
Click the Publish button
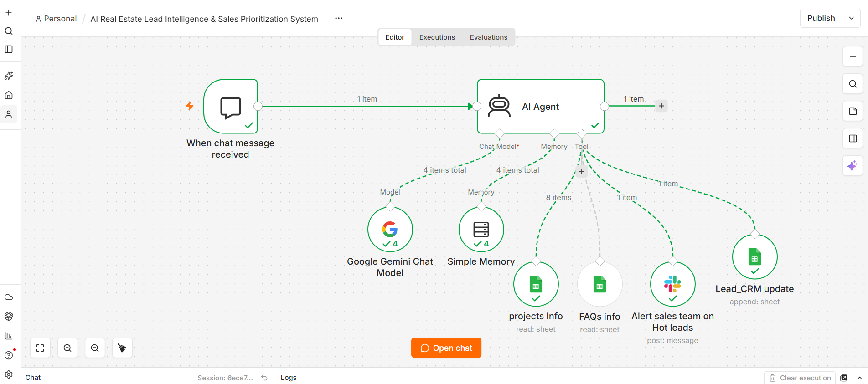[821, 18]
